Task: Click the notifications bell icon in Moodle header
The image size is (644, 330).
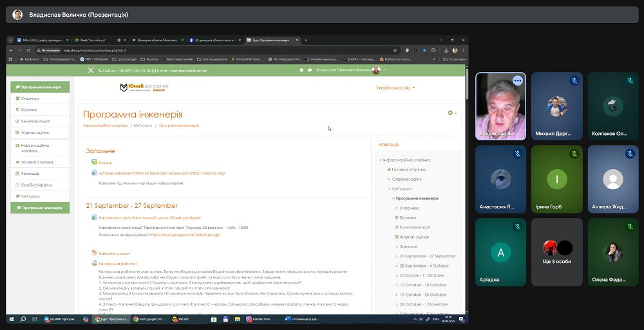Action: pos(301,70)
